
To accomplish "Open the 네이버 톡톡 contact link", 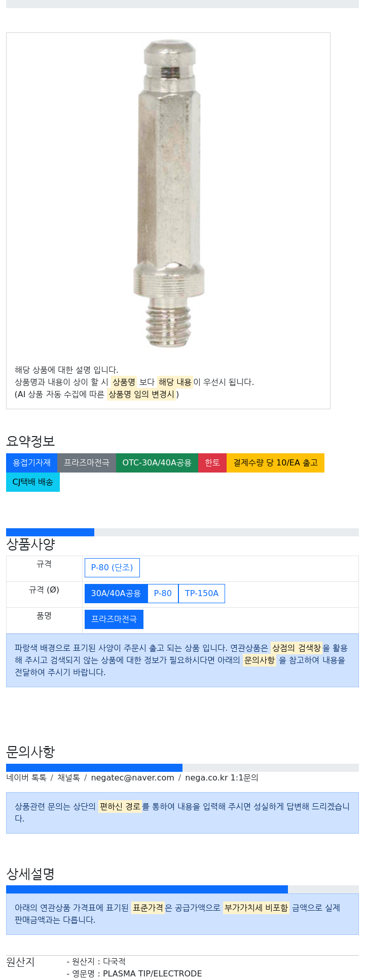I will pyautogui.click(x=26, y=778).
